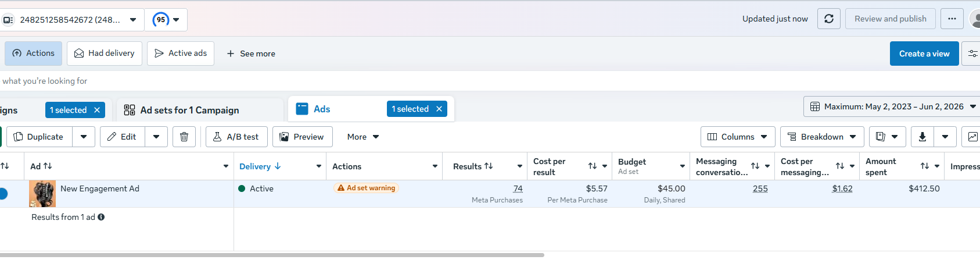Image resolution: width=980 pixels, height=274 pixels.
Task: Click the $412.50 amount spent value
Action: tap(924, 188)
